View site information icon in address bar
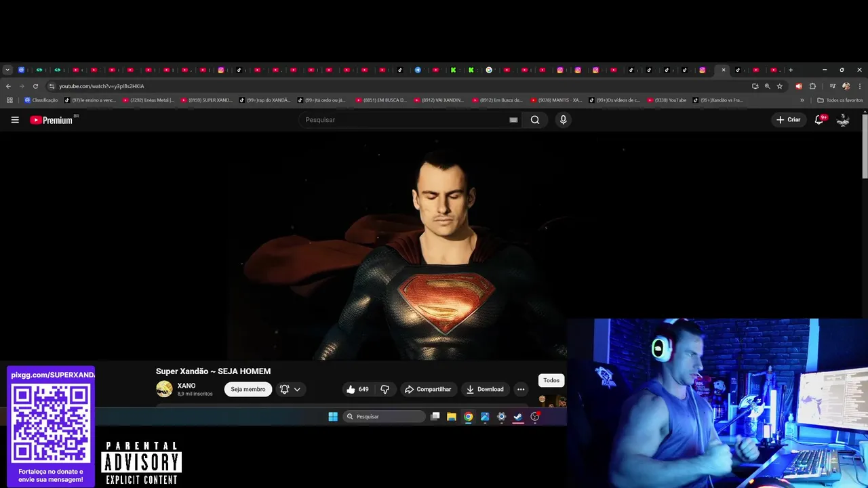Viewport: 868px width, 488px height. point(52,86)
